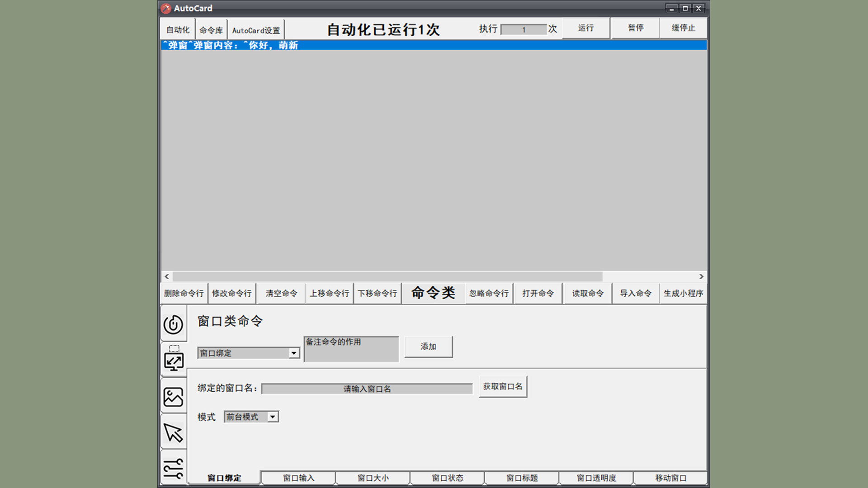Click 生成小程序 button
Screen dimensions: 868x488
point(683,293)
